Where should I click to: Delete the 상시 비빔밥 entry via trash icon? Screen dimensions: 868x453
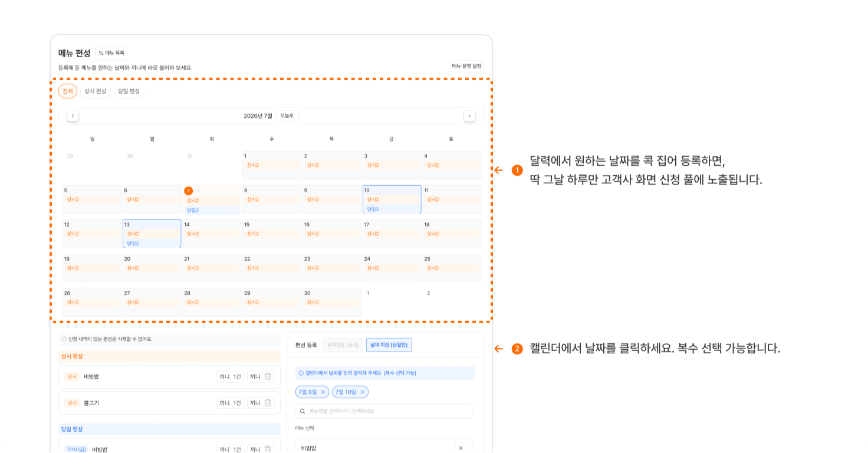coord(268,376)
